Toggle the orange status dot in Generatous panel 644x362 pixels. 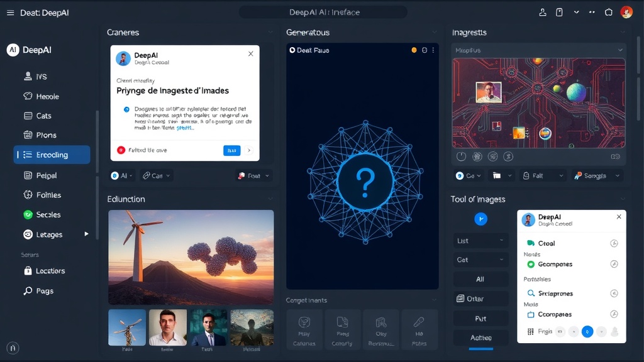click(x=414, y=50)
